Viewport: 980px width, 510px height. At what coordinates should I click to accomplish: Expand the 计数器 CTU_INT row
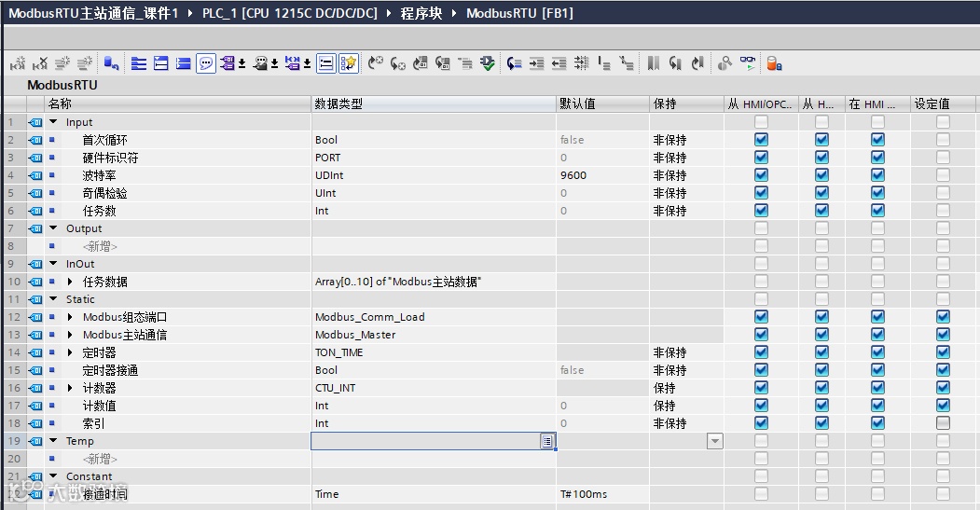coord(70,388)
